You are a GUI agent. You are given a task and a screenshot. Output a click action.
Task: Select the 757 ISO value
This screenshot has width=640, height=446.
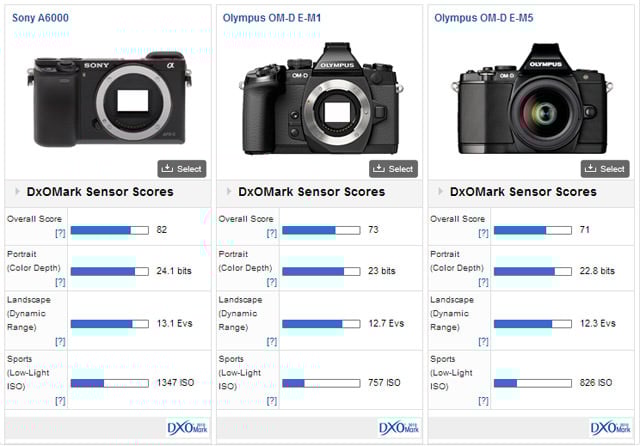click(x=384, y=383)
